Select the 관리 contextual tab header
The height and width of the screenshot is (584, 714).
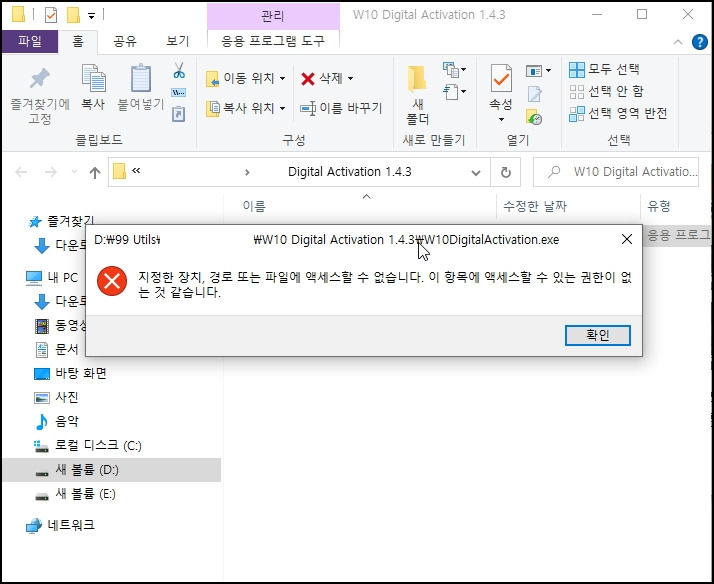[x=273, y=16]
